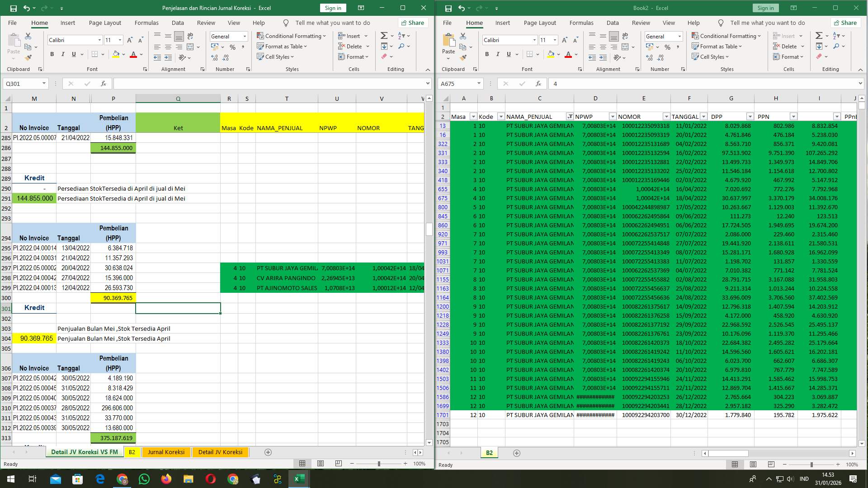Open WhatsApp from the taskbar
The height and width of the screenshot is (488, 868).
point(144,479)
